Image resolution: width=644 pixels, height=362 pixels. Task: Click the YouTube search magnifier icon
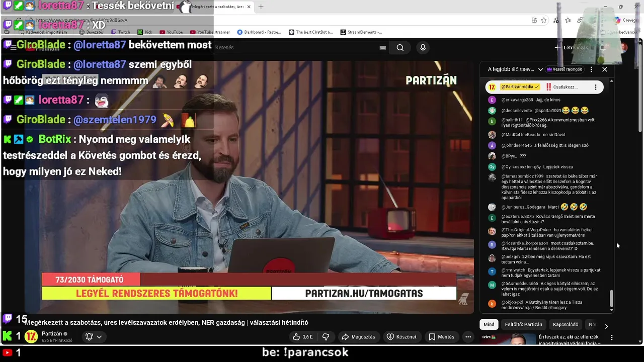tap(400, 47)
